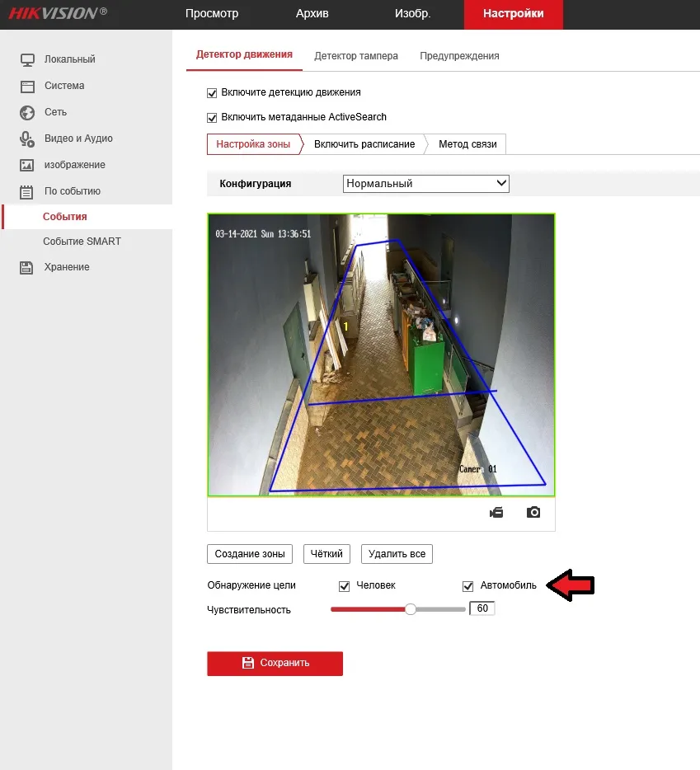
Task: Click the По событию calendar icon
Action: pyautogui.click(x=26, y=190)
